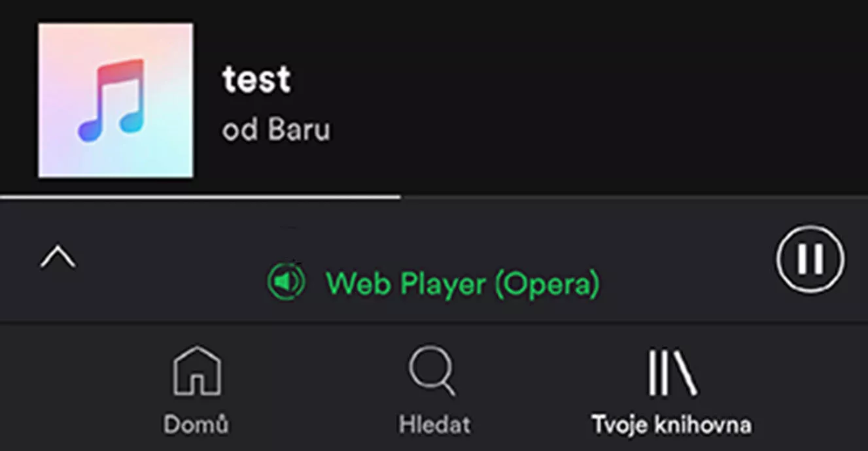Open the test playlist cover thumbnail

(116, 100)
